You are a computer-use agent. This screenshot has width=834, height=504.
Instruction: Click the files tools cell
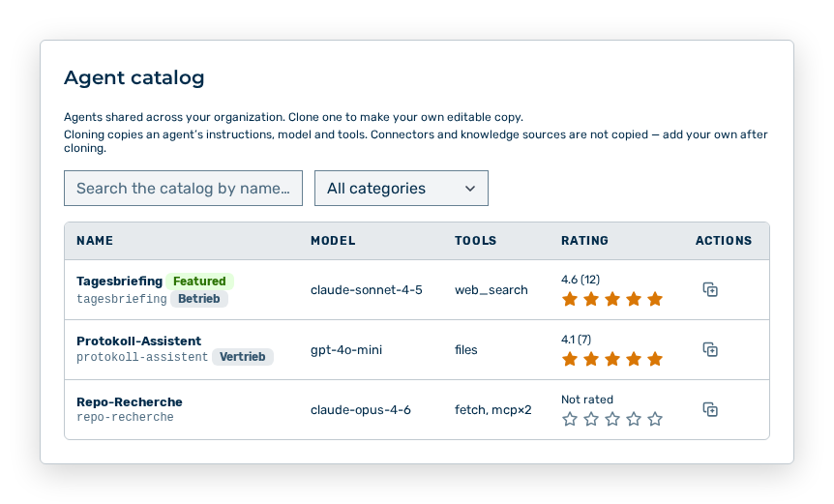[x=466, y=350]
